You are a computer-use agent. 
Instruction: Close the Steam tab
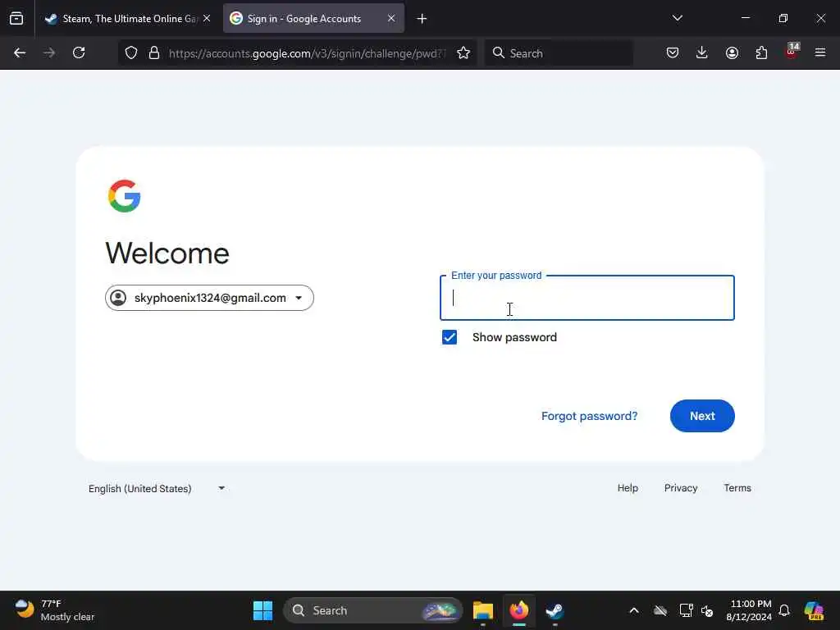click(207, 18)
